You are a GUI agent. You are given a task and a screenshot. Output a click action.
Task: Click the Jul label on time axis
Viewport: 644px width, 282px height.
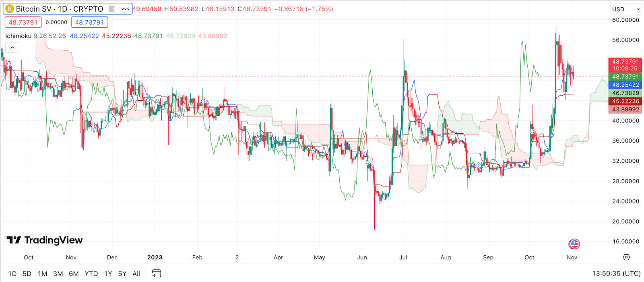(x=403, y=257)
